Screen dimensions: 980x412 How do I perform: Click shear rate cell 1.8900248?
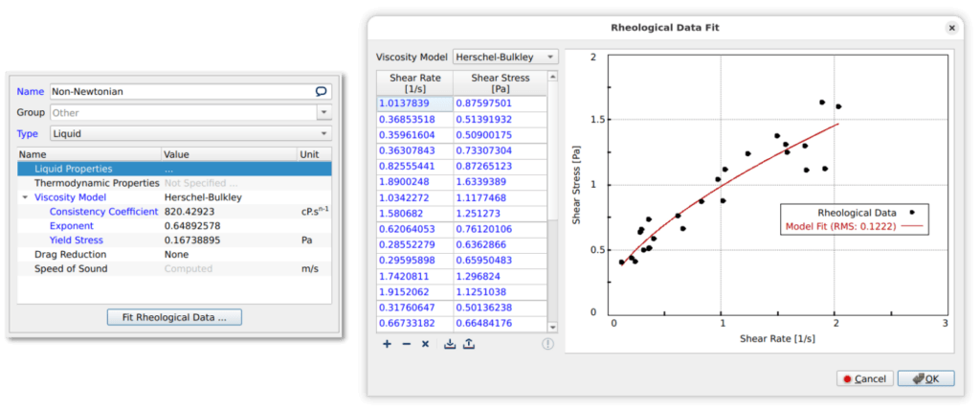415,182
